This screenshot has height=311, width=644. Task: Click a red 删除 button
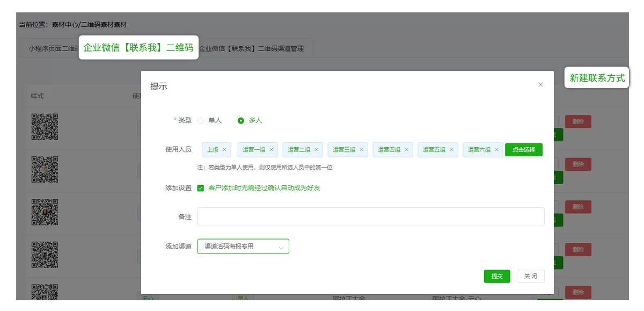coord(579,121)
